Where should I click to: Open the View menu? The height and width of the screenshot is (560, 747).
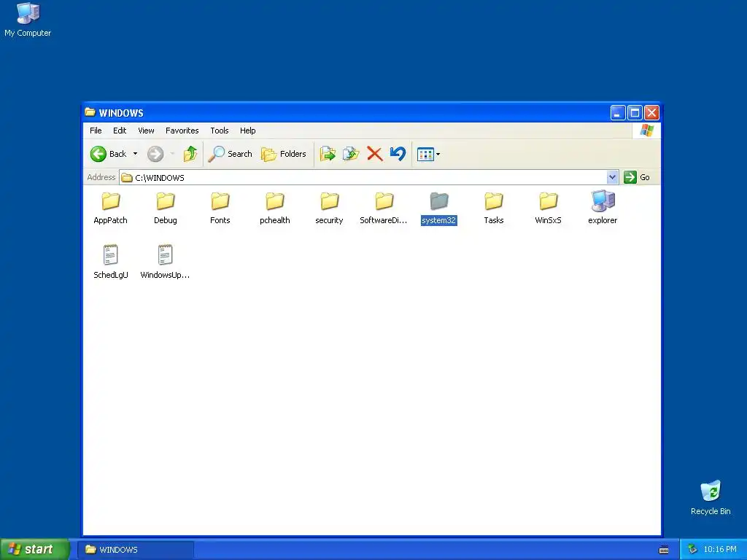[146, 131]
